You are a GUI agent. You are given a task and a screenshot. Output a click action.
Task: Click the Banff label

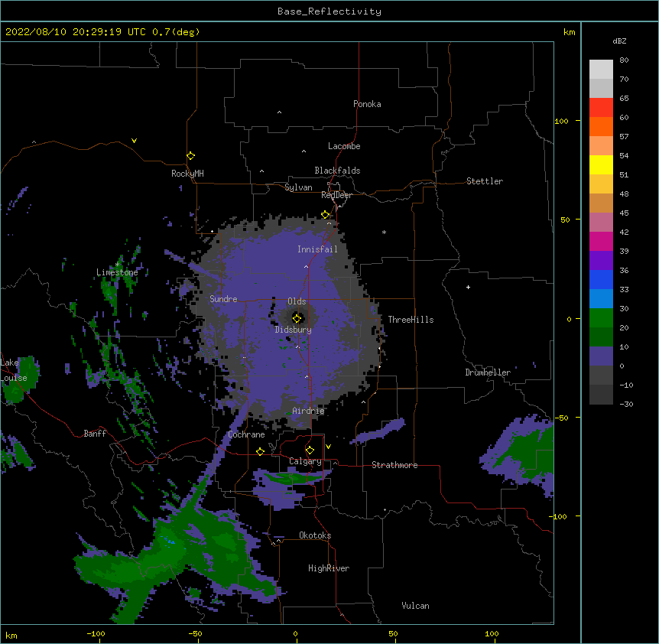tap(95, 434)
